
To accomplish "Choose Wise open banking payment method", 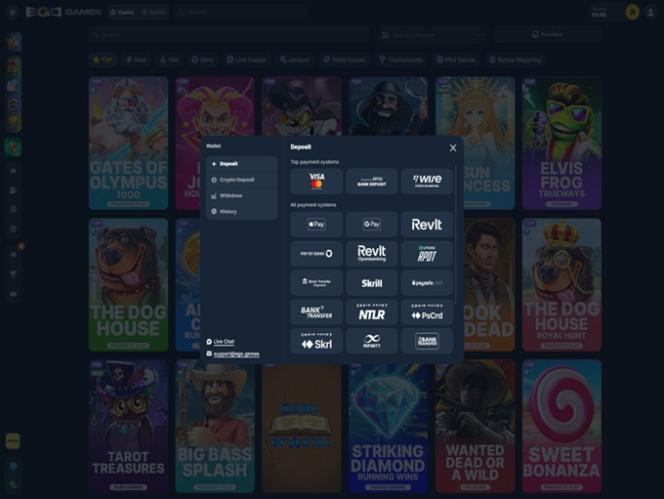I will [427, 181].
